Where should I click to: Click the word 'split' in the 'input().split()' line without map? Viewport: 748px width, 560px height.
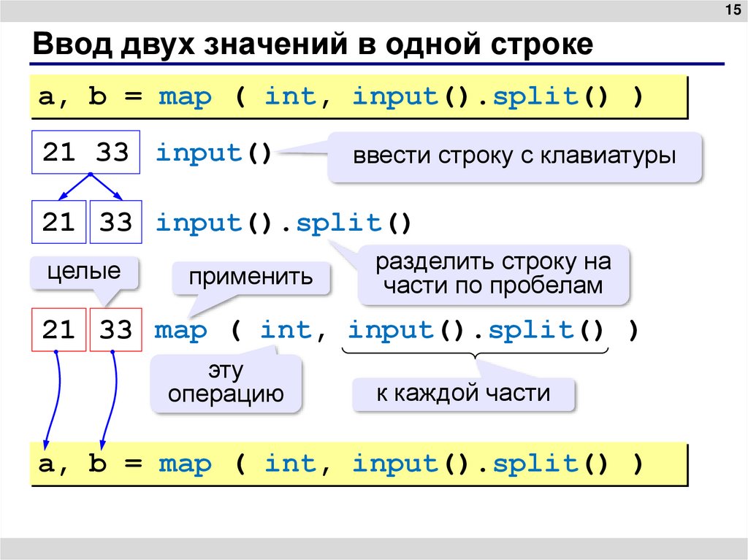[339, 223]
